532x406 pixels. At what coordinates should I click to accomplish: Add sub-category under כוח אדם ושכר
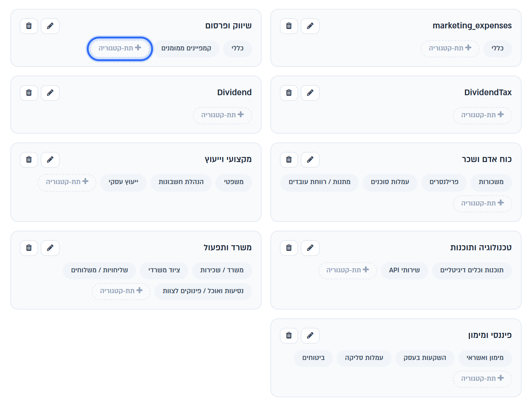(482, 204)
